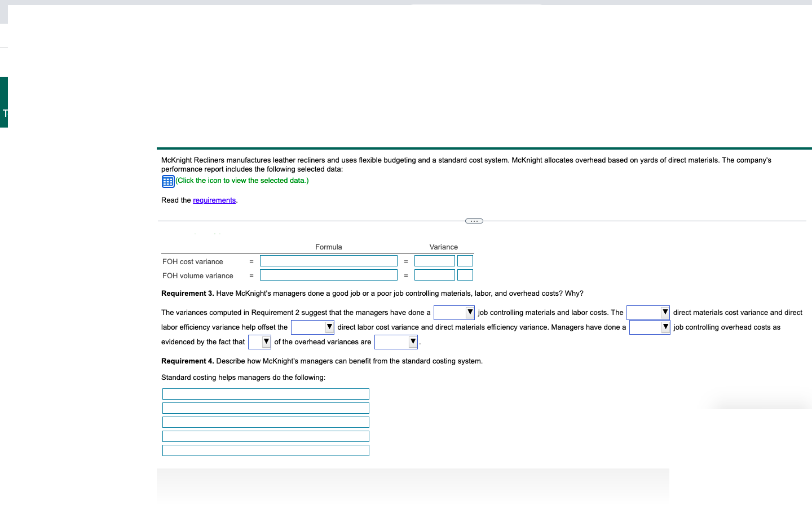
Task: Click the green 'Click the icon to view' text
Action: pyautogui.click(x=242, y=181)
